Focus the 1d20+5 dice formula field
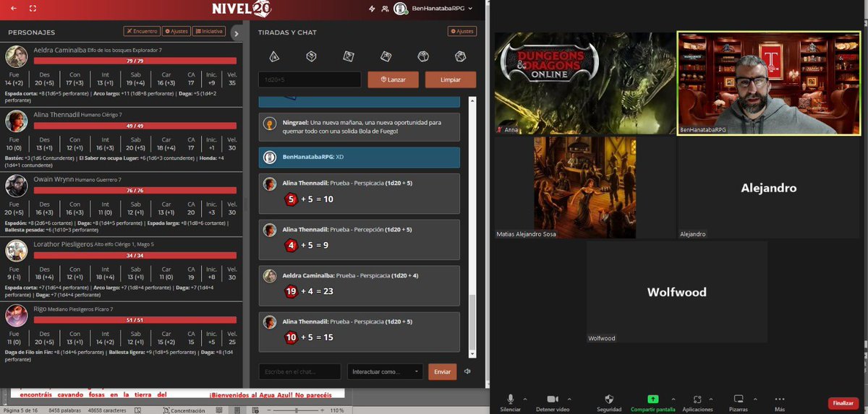Screen dimensions: 868x414 click(310, 79)
